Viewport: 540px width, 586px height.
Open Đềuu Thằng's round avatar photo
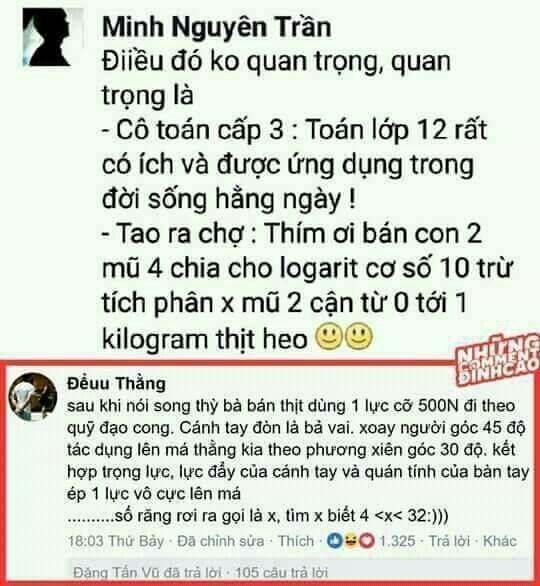pyautogui.click(x=33, y=397)
